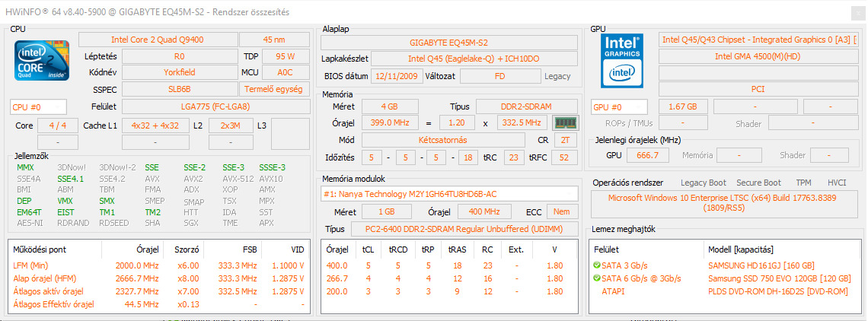This screenshot has width=868, height=321.
Task: Click the Kétcsatornás mode field
Action: pos(443,140)
